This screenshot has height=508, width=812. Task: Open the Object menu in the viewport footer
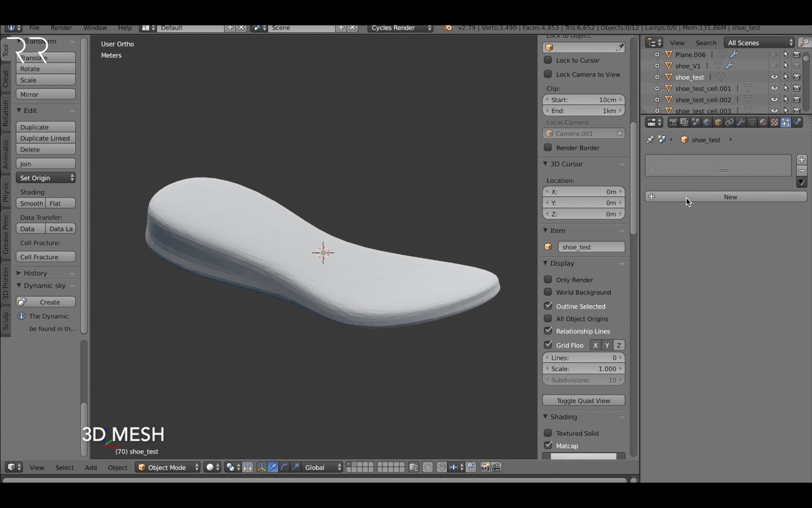pyautogui.click(x=117, y=467)
